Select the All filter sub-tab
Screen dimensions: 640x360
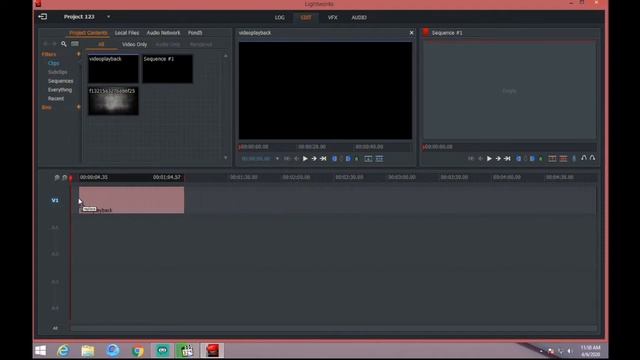[101, 44]
